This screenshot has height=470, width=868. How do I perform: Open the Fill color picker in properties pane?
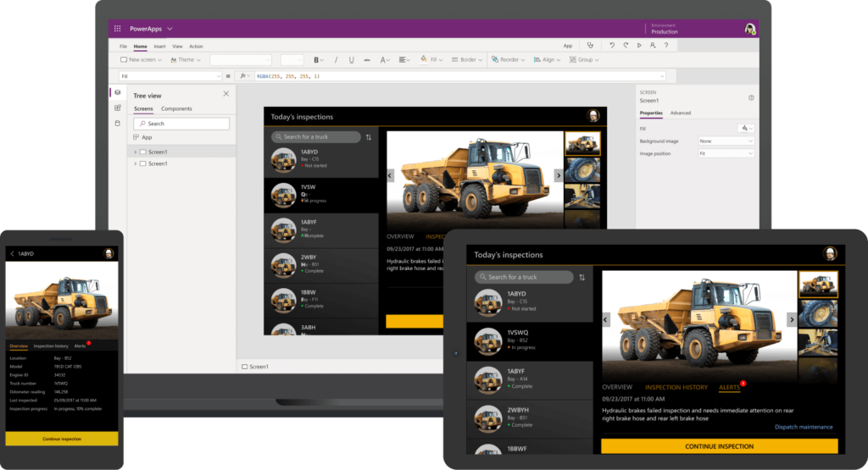pyautogui.click(x=746, y=128)
